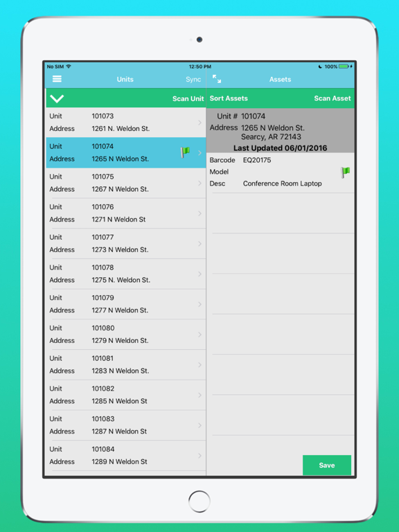399x532 pixels.
Task: Tap the Wi-Fi status icon
Action: pyautogui.click(x=69, y=66)
